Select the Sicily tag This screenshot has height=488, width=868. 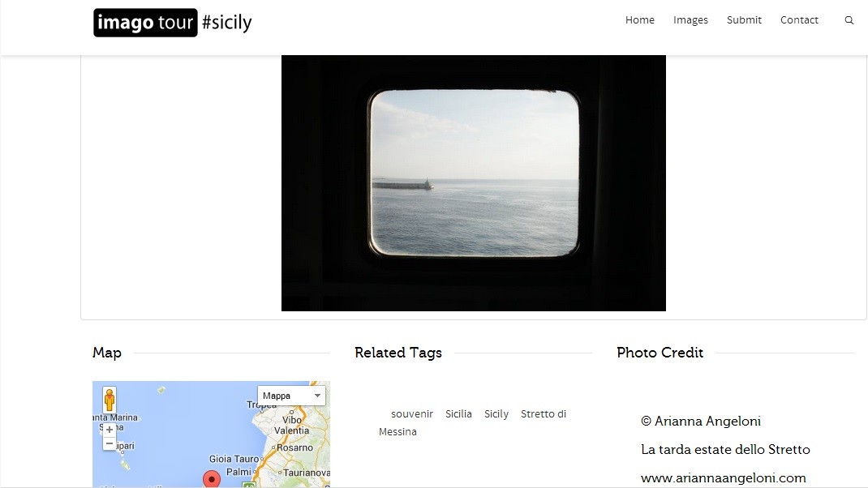496,414
